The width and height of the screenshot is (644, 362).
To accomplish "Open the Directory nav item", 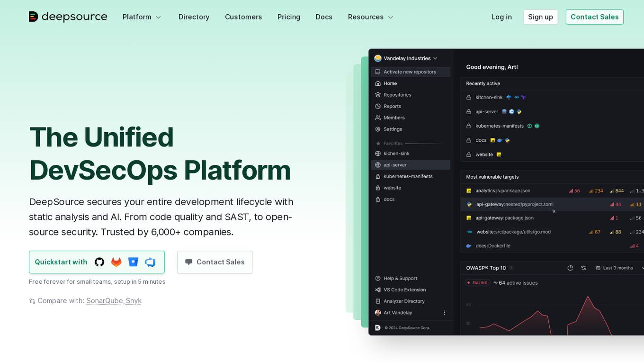I will (x=194, y=17).
